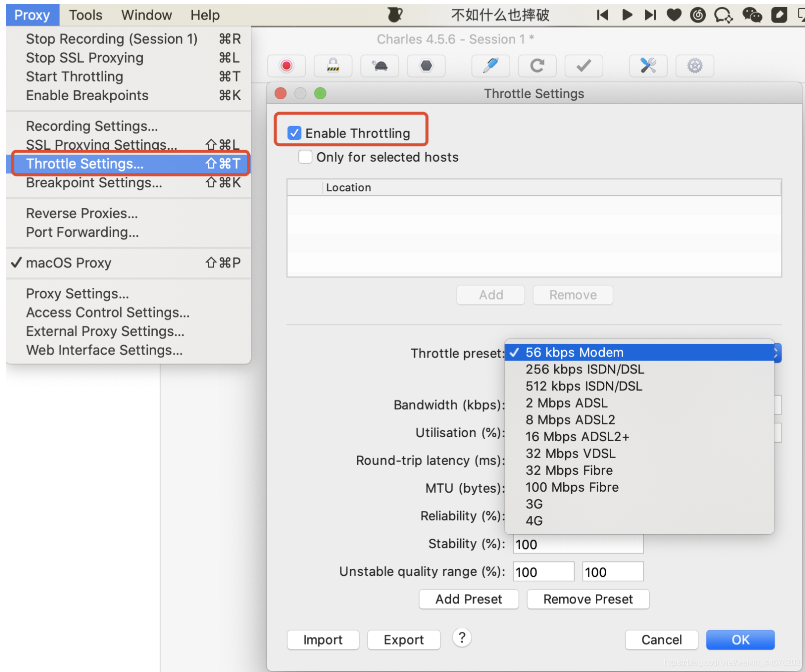Open Proxy Settings... menu item
This screenshot has height=672, width=805.
coord(128,293)
